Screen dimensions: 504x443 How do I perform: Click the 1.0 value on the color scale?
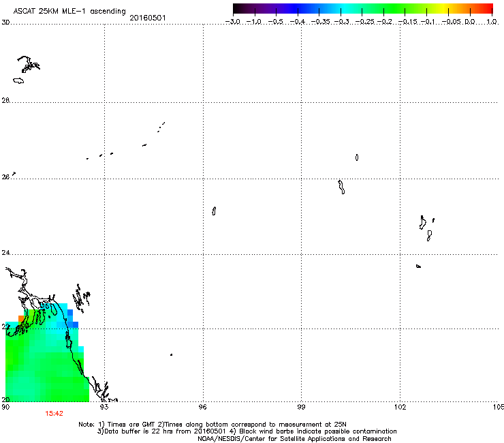492,22
